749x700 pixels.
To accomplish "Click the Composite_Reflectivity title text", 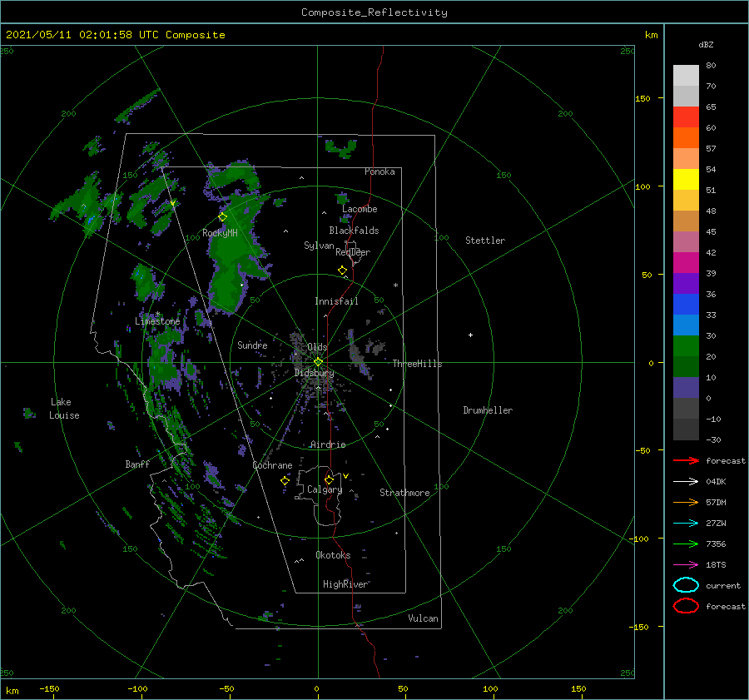I will tap(374, 12).
